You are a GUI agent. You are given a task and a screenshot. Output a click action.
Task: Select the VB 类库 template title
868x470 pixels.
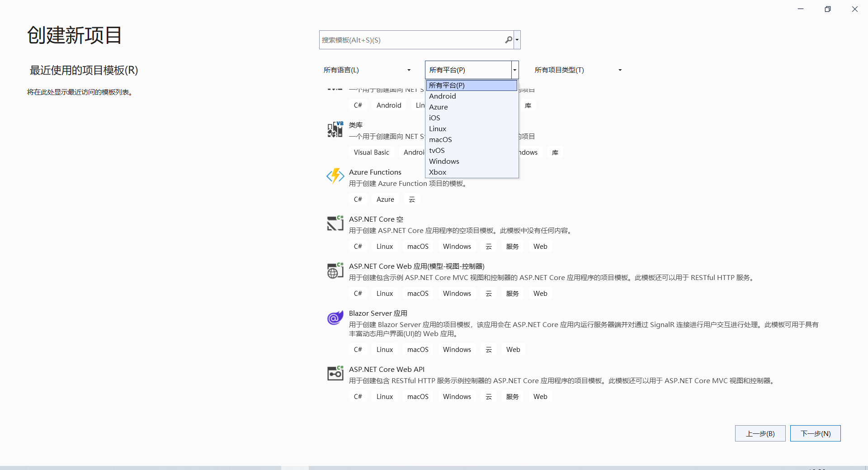356,125
